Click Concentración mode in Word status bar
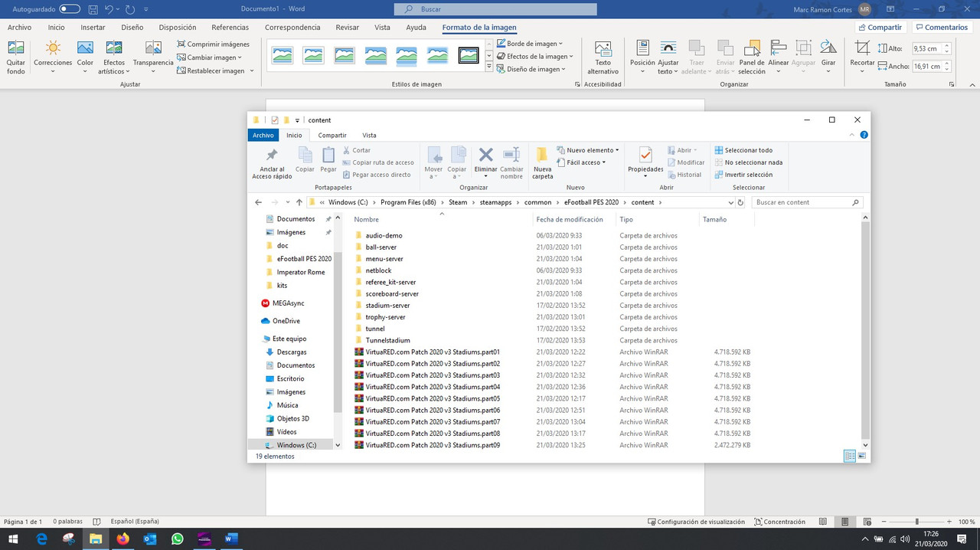Image resolution: width=980 pixels, height=550 pixels. (779, 522)
